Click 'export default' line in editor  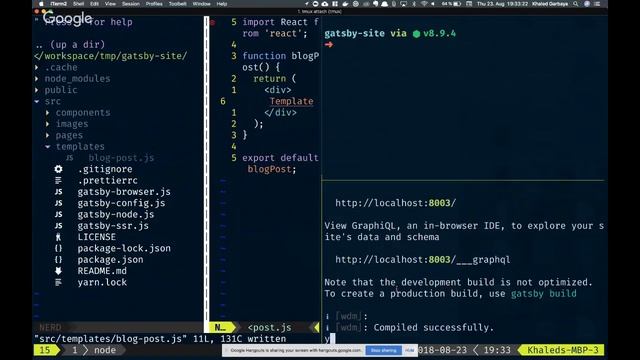[x=280, y=158]
